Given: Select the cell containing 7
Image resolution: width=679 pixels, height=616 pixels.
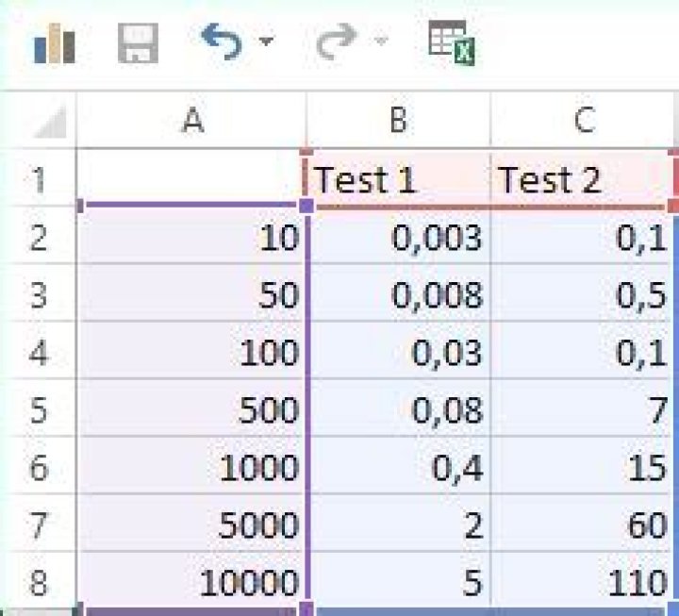Looking at the screenshot, I should click(x=583, y=408).
